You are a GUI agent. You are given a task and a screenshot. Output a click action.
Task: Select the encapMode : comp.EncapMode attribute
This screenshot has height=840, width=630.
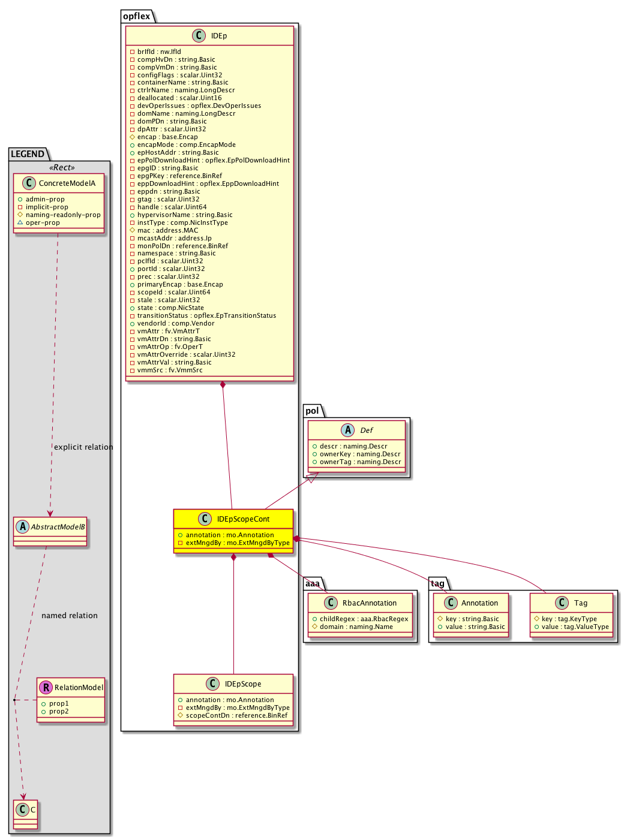[186, 144]
